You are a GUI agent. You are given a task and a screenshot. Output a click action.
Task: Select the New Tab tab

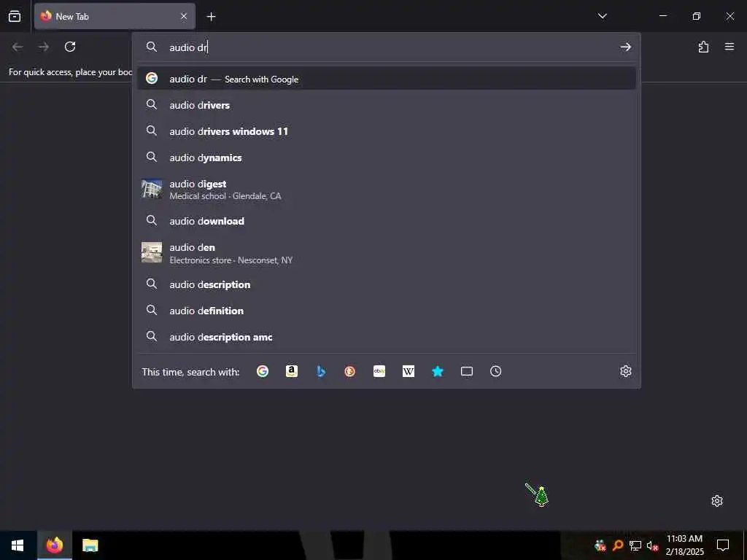[115, 16]
